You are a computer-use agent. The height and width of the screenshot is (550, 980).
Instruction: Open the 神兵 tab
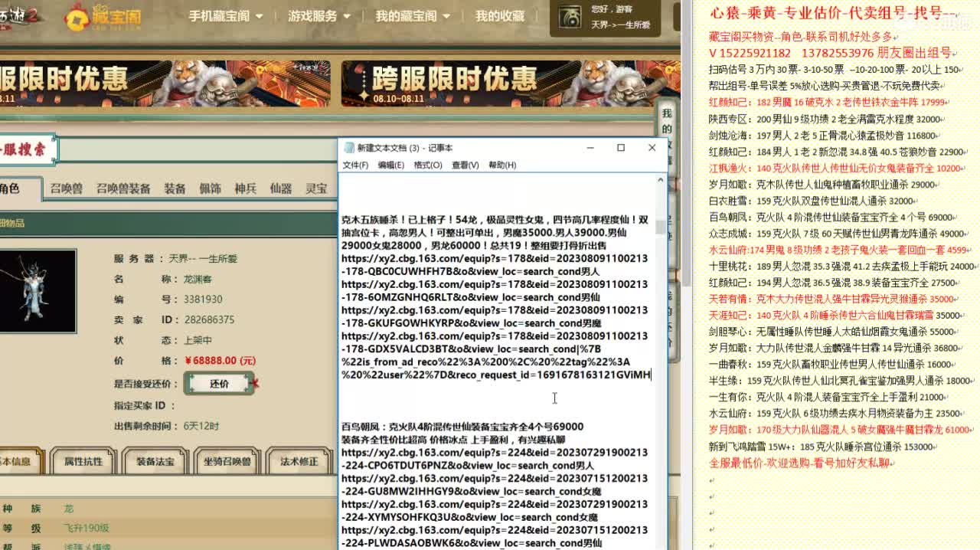245,188
